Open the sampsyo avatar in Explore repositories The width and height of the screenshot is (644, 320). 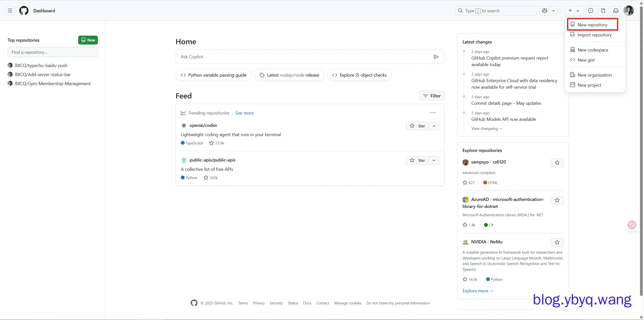(465, 162)
